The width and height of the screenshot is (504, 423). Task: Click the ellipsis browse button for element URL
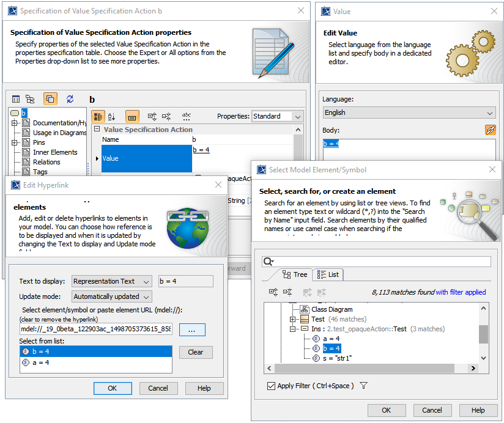pos(192,329)
